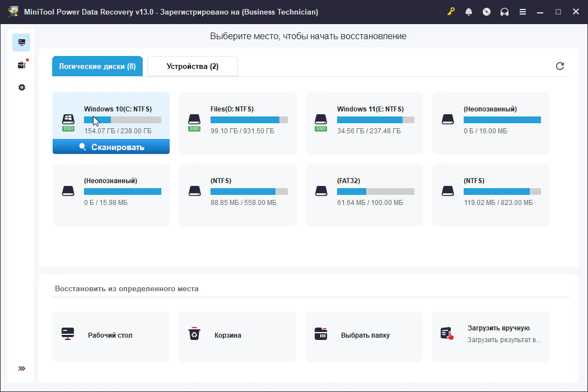Choose Рабочий стол recovery location
Screen dimensions: 588x392
[111, 337]
